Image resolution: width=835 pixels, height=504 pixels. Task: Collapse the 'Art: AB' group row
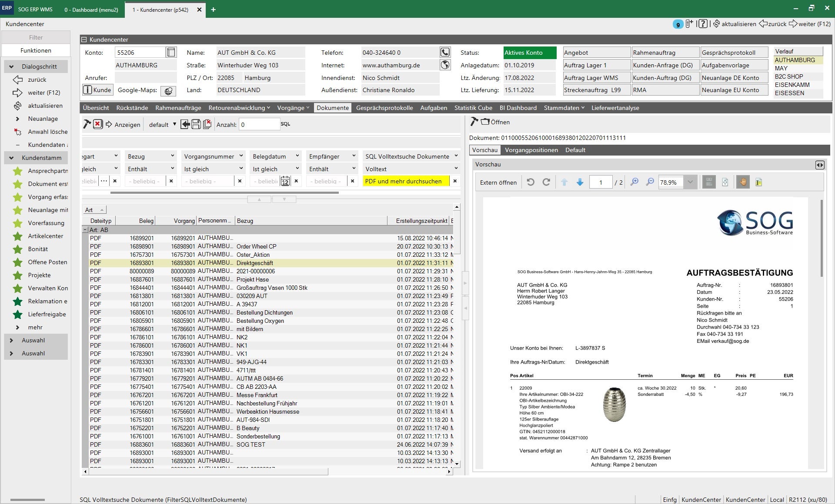pos(85,230)
